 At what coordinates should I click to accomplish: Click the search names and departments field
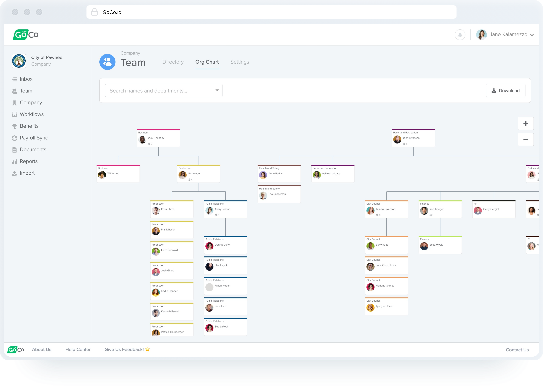point(158,91)
